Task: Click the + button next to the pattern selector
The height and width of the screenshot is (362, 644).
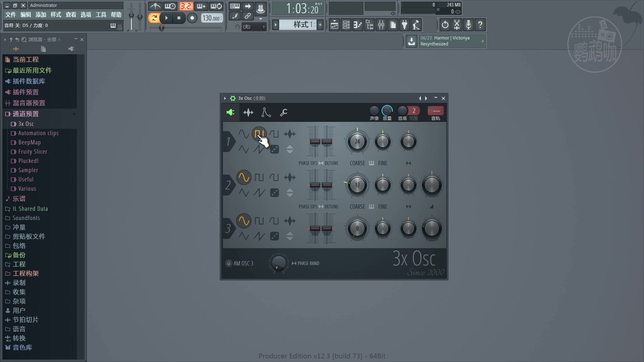Action: pos(320,25)
